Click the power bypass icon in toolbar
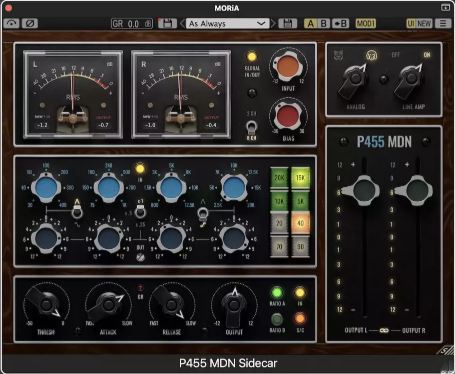The width and height of the screenshot is (455, 374). (x=11, y=23)
